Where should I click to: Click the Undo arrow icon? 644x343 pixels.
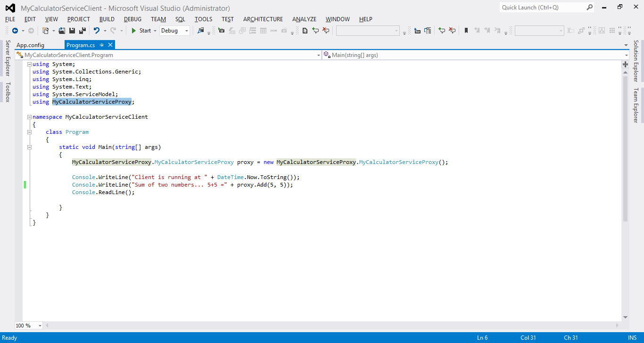tap(97, 31)
